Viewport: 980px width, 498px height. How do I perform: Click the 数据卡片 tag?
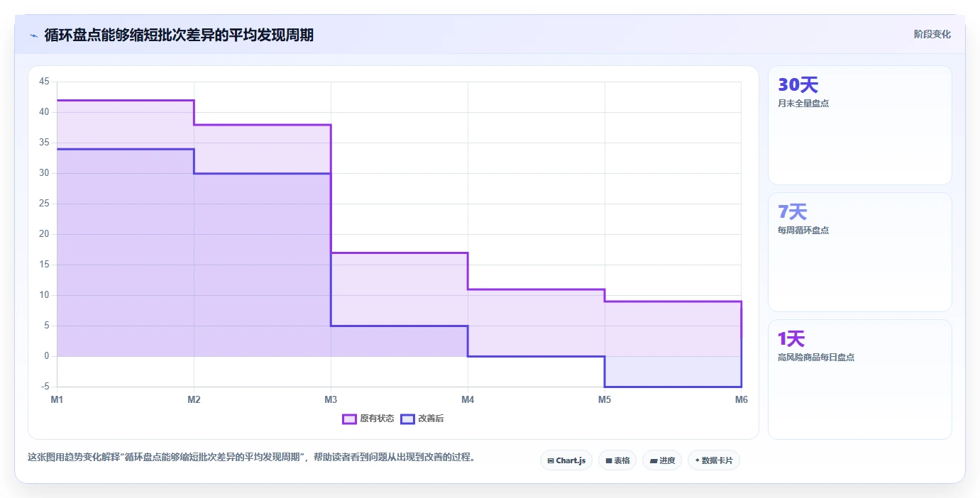(714, 460)
